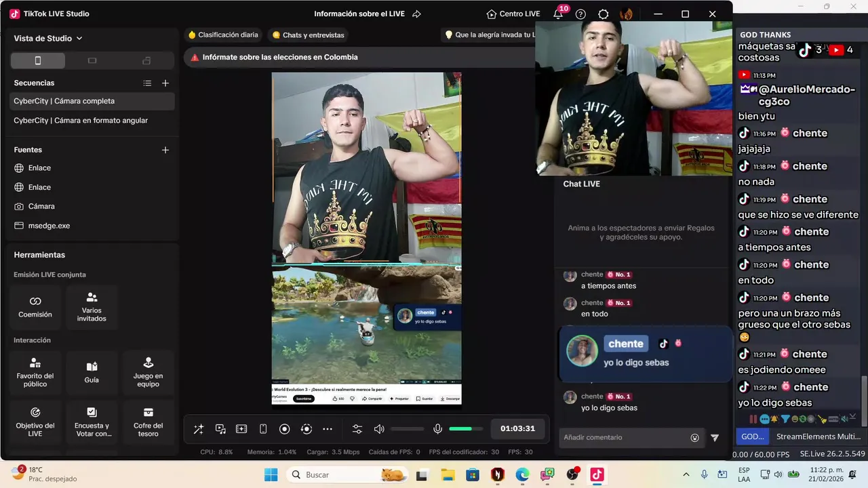This screenshot has height=488, width=868.
Task: Open Favorito del público tool
Action: coord(35,373)
